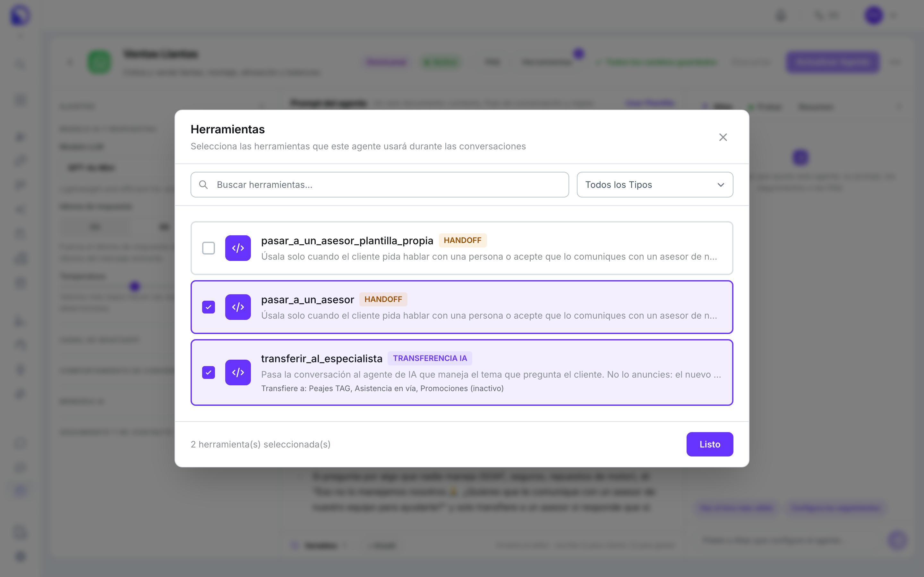Close the Herramientas dialog with X
Viewport: 924px width, 577px height.
(723, 138)
